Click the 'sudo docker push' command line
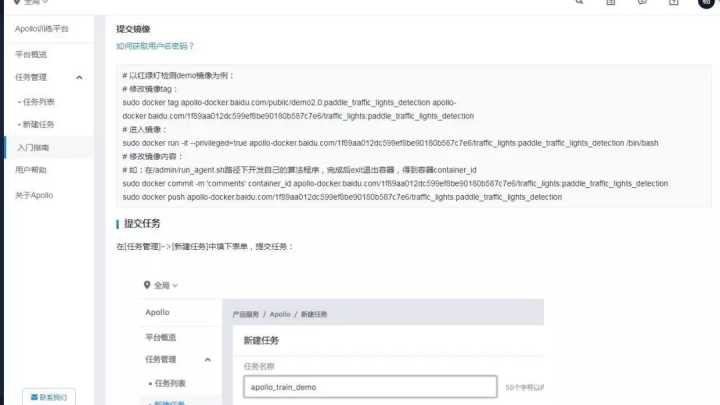The height and width of the screenshot is (405, 720). click(x=342, y=197)
